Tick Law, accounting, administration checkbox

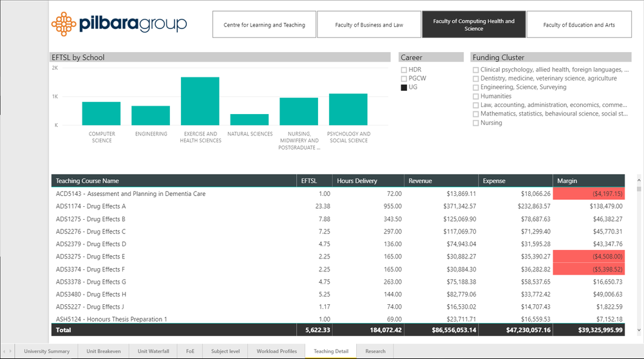[x=476, y=105]
